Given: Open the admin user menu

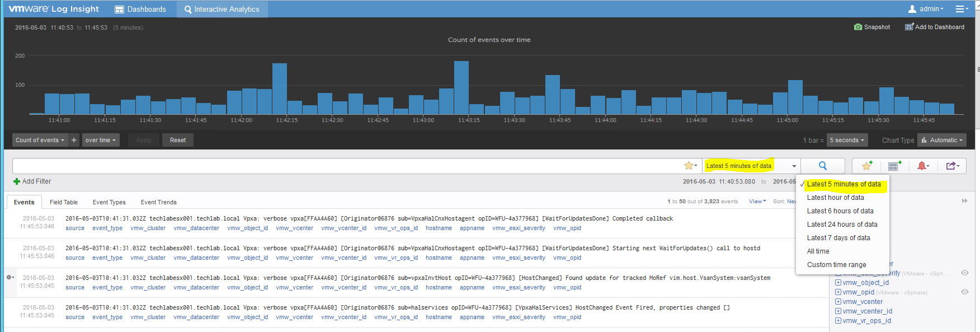Looking at the screenshot, I should point(926,9).
